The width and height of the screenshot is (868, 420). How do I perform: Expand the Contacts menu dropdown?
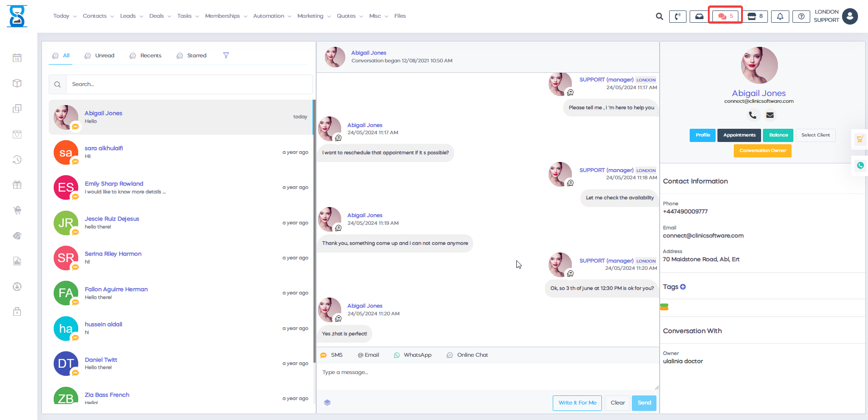(x=98, y=16)
